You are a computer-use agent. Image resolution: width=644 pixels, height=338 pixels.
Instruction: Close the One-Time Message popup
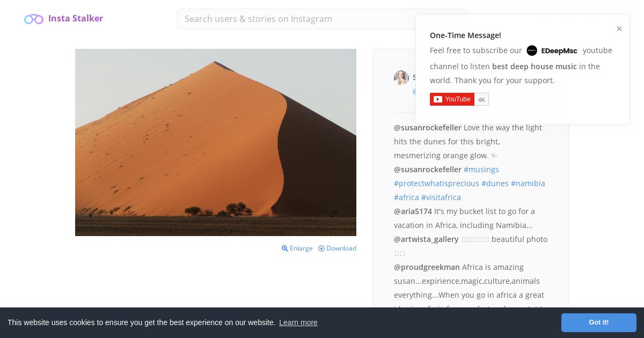[619, 29]
